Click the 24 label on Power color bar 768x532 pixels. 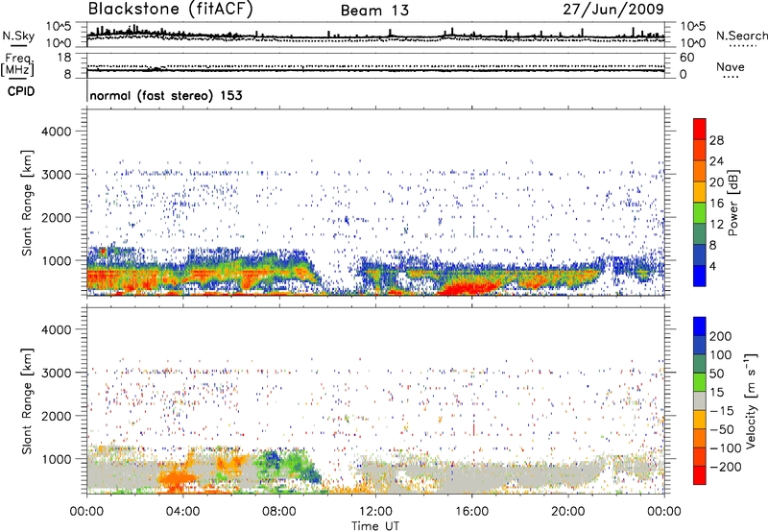click(x=716, y=161)
